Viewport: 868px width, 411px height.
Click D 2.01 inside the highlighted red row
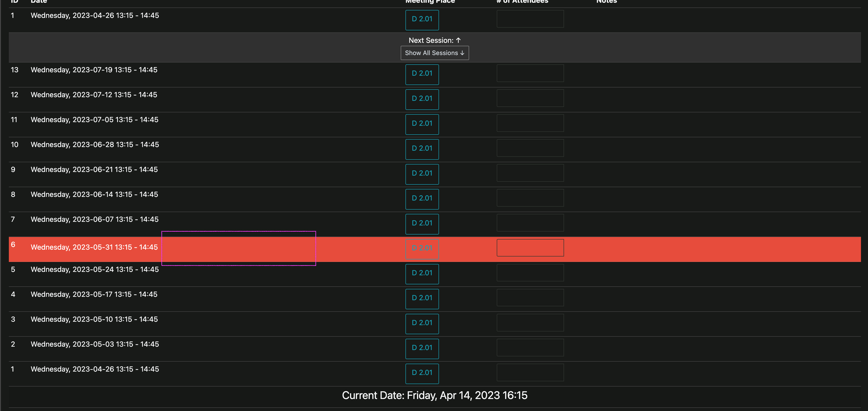(422, 249)
